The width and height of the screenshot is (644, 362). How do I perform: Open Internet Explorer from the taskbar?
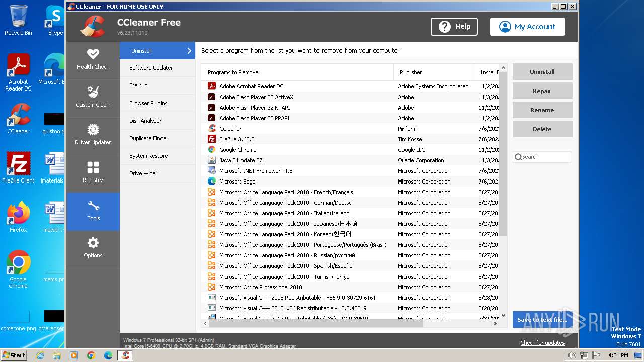pos(40,355)
